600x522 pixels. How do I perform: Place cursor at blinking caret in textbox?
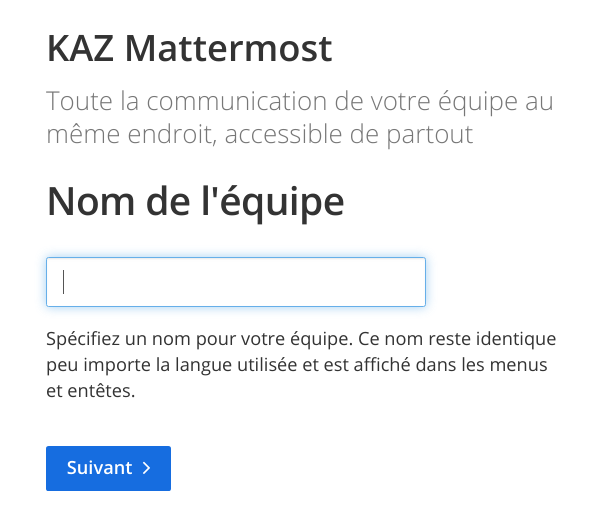click(64, 282)
